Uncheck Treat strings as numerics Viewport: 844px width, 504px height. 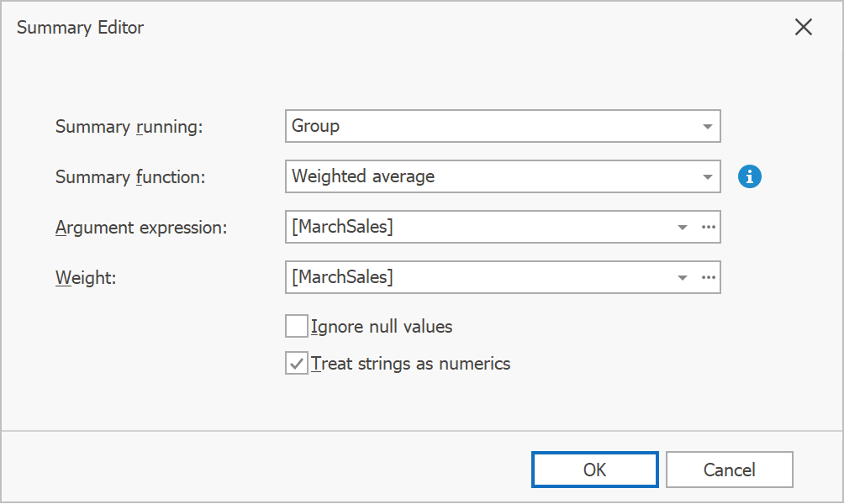tap(297, 364)
